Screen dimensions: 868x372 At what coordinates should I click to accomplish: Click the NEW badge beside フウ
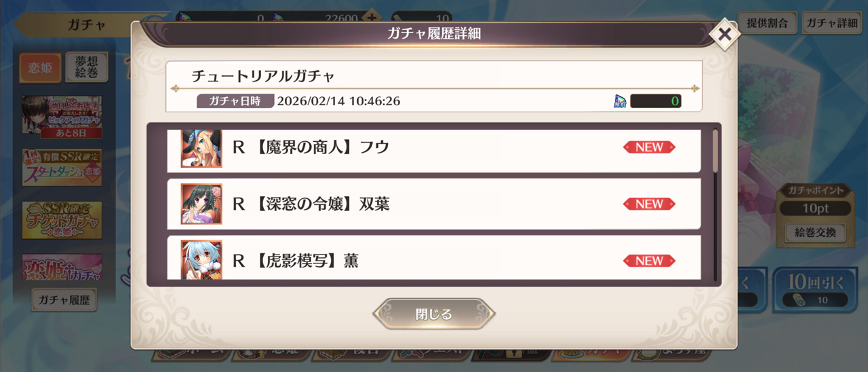coord(649,147)
